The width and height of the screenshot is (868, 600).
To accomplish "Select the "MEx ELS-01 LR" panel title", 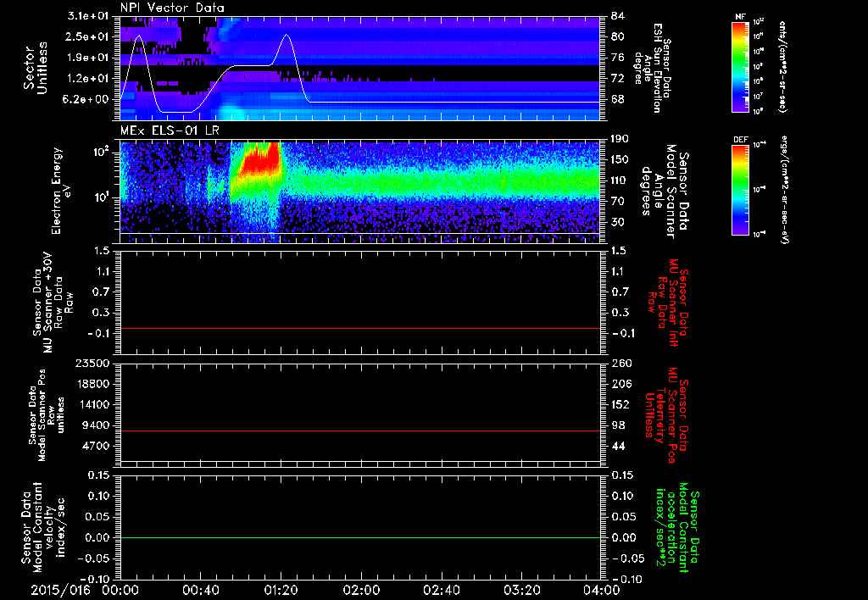I will (170, 131).
